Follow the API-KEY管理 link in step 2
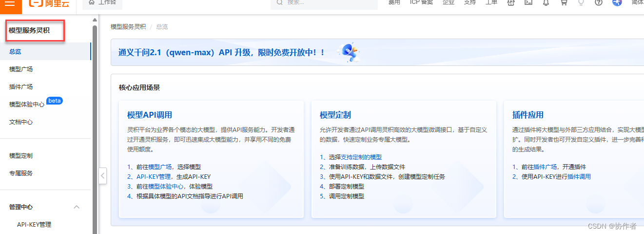Screen dimensions: 644x234 154,177
